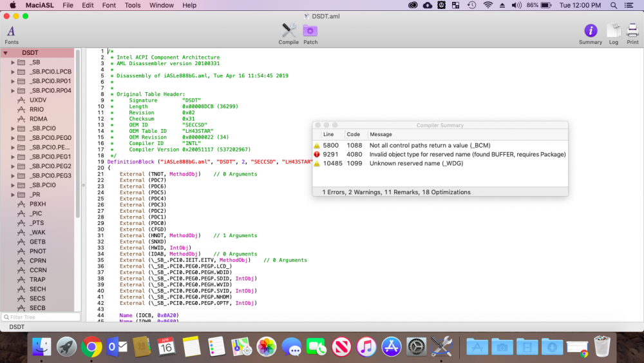
Task: Open News app in dock
Action: click(x=341, y=347)
